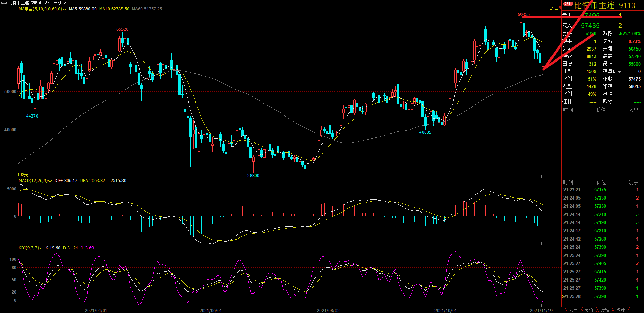Click the 大单 column header
This screenshot has width=644, height=313.
pyautogui.click(x=633, y=110)
